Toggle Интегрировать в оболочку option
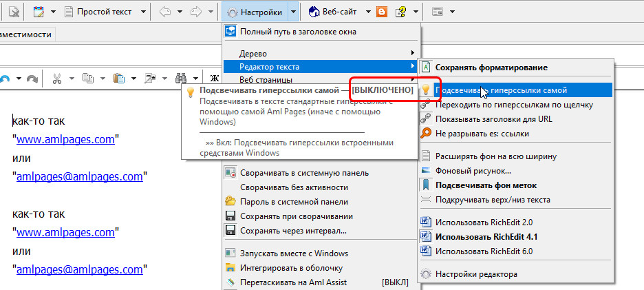The width and height of the screenshot is (644, 290). pos(321,268)
